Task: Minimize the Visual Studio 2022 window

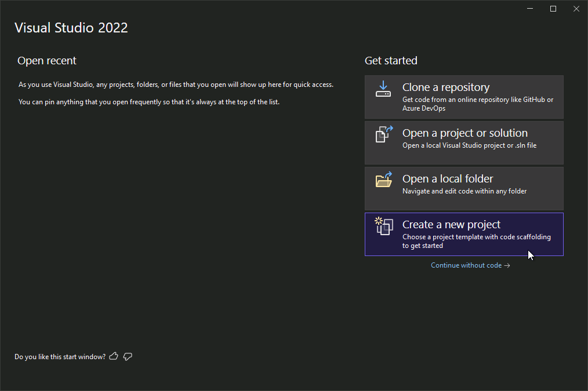Action: tap(530, 9)
